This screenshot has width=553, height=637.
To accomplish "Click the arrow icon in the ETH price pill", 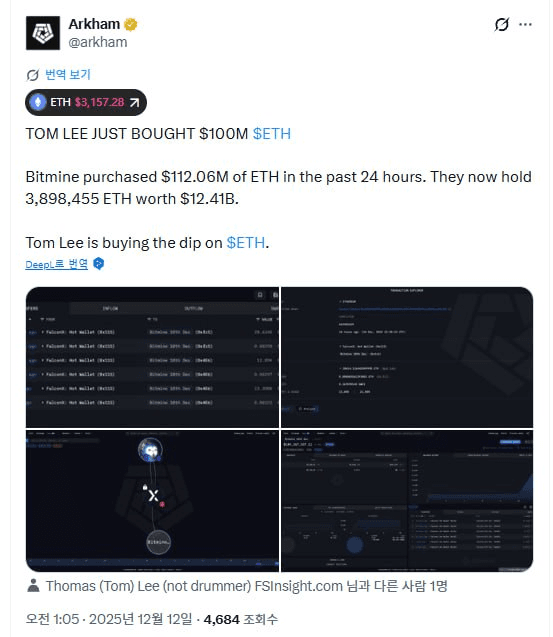I will [134, 102].
